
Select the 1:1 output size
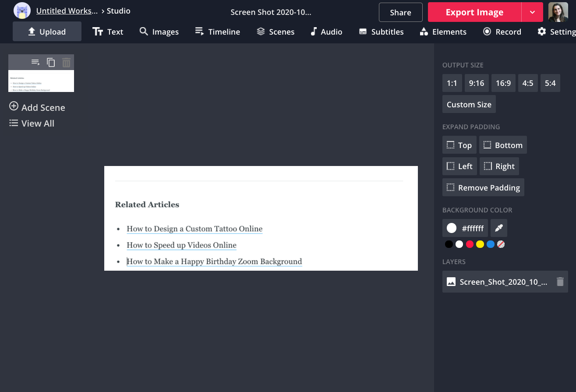pos(452,83)
